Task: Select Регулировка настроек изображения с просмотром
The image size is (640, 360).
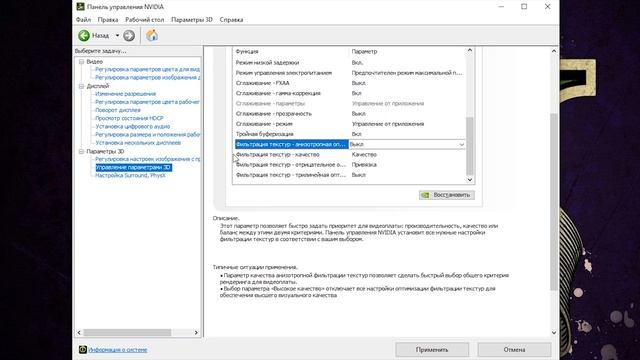Action: (x=147, y=159)
